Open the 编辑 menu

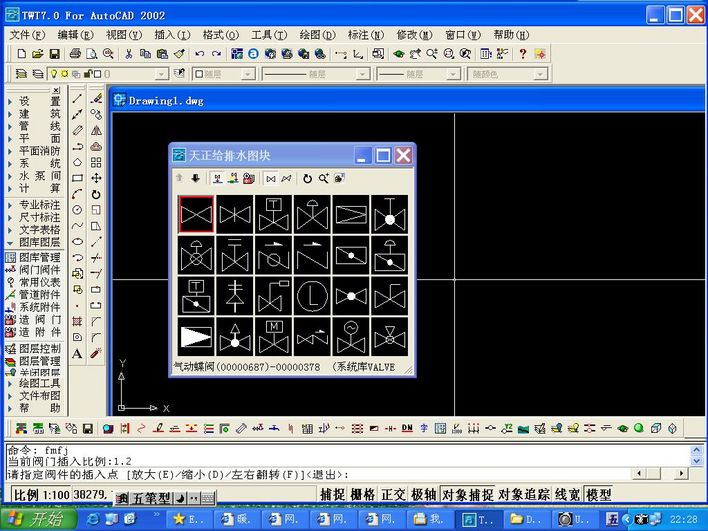[x=76, y=35]
